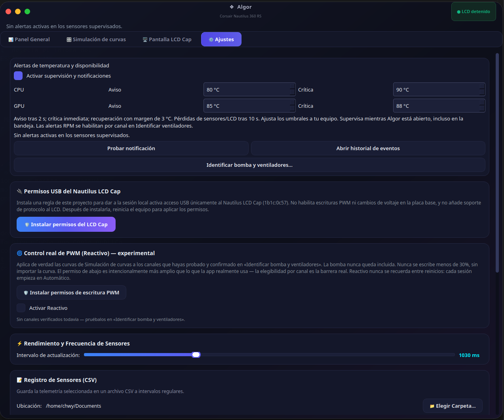Click Probar notificación button

pos(131,148)
